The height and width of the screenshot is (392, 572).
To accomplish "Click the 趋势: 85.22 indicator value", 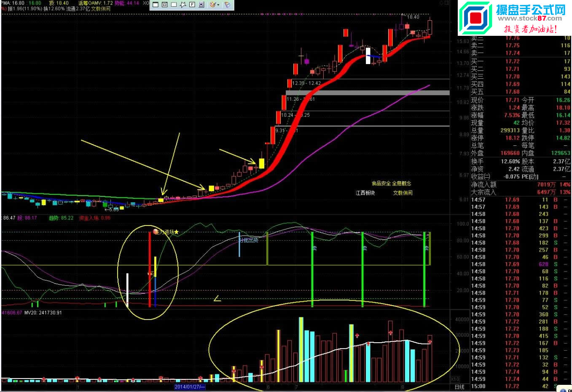I will click(61, 218).
